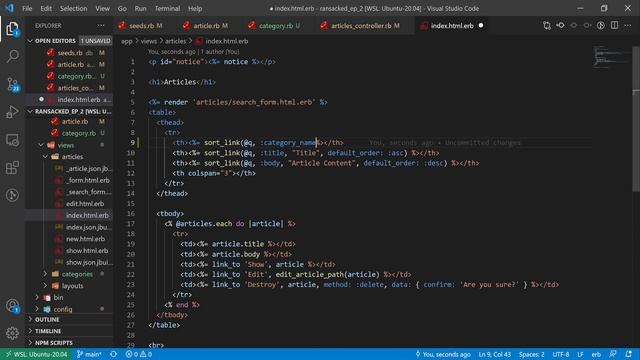
Task: Click the Visual Studio Code logo icon
Action: coord(9,8)
